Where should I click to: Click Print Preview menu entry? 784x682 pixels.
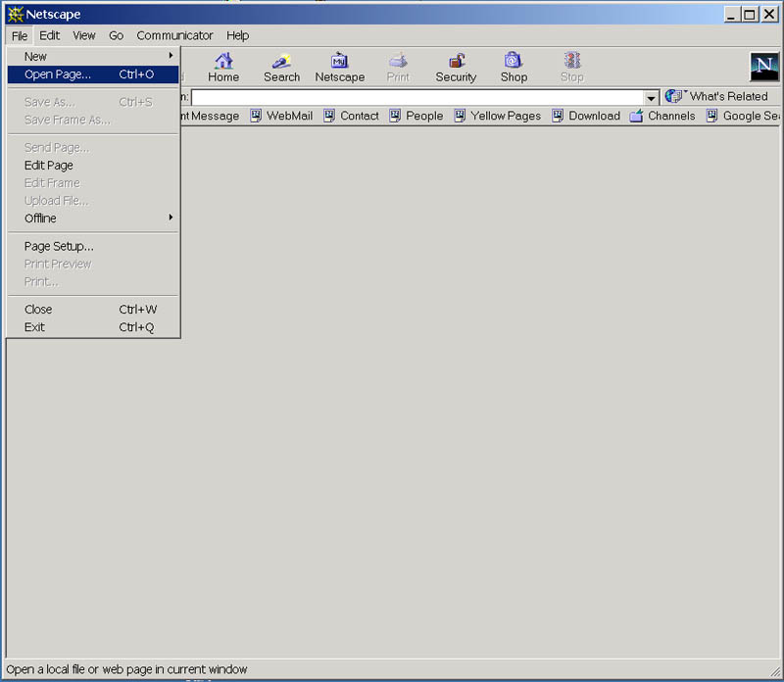[x=93, y=264]
